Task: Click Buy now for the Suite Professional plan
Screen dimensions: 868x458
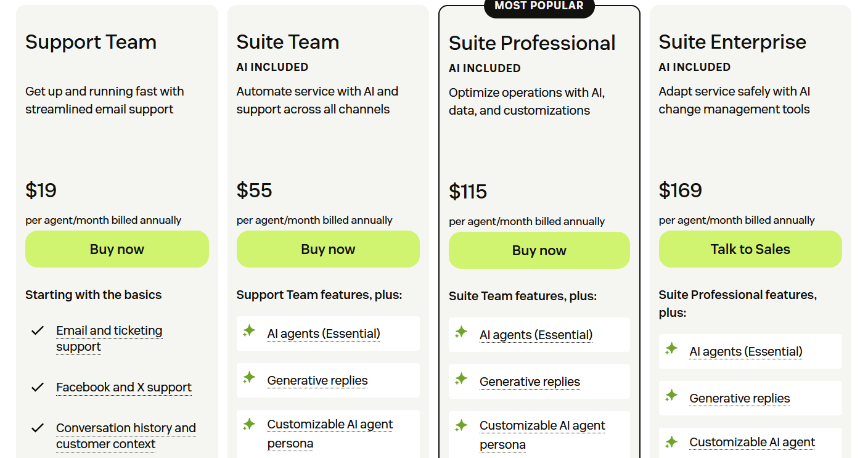Action: 539,250
